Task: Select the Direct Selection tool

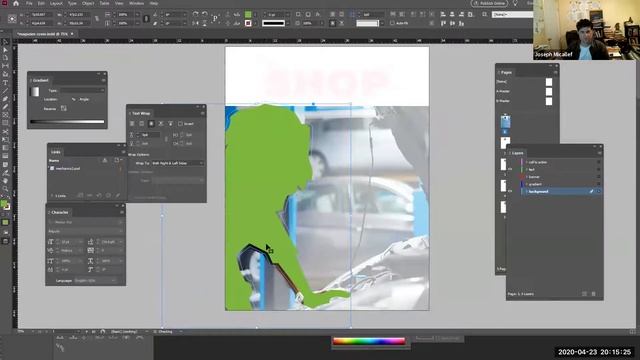Action: tap(5, 49)
